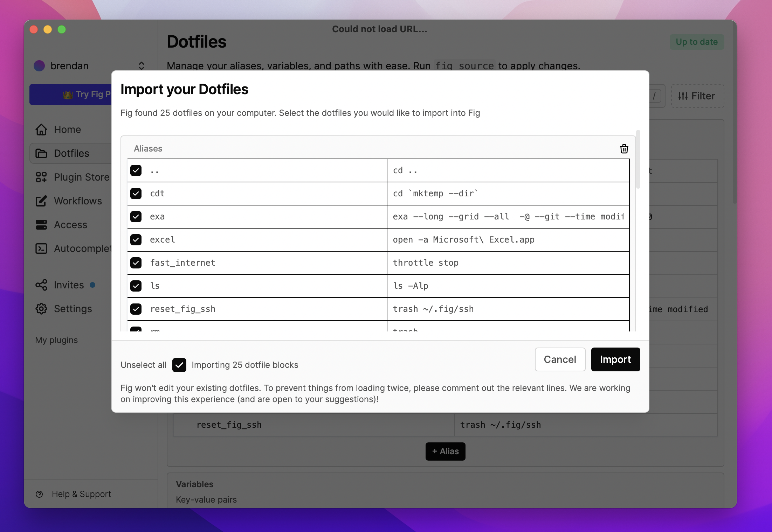Uncheck the cdt alias checkbox
772x532 pixels.
point(136,194)
